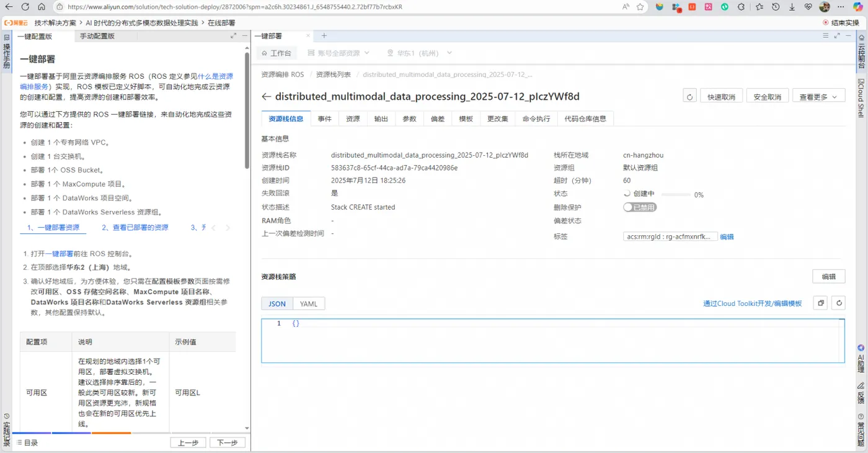
Task: Collapse the right console panel with the minus icon
Action: click(x=849, y=36)
